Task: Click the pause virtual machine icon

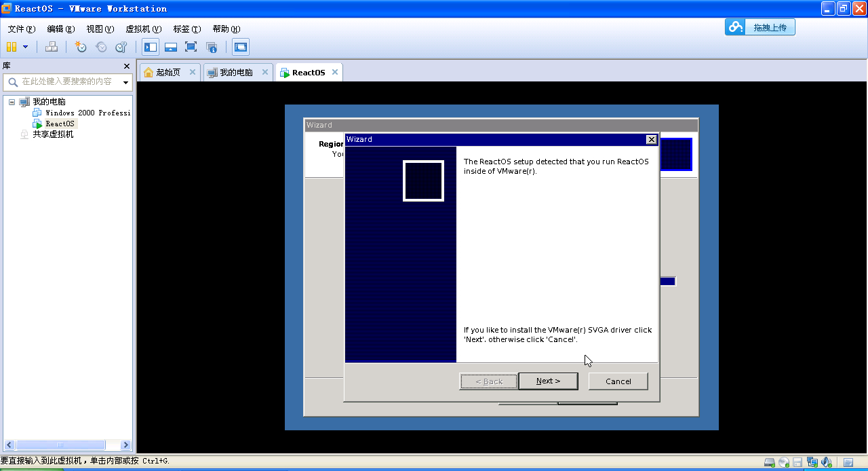Action: 12,47
